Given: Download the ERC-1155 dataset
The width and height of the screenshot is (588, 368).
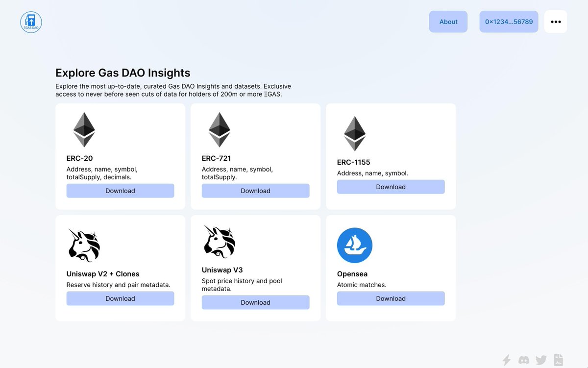Looking at the screenshot, I should (391, 187).
